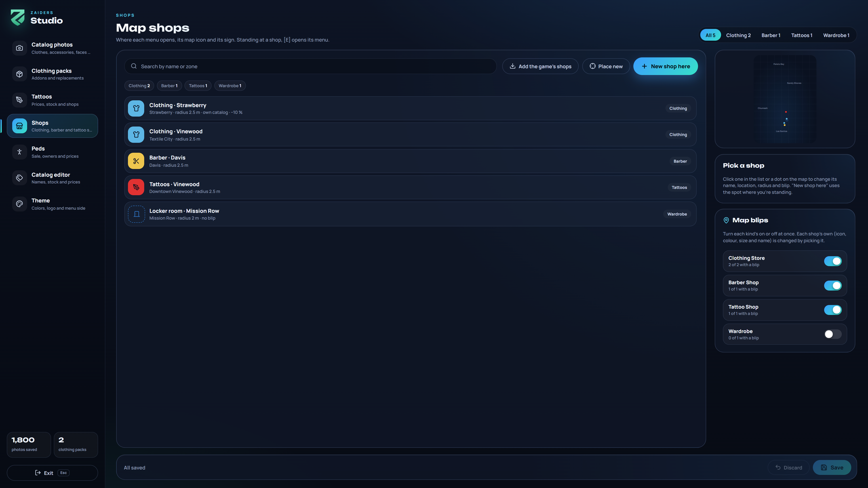
Task: Select the red Tattoos · Vinewood icon
Action: point(136,187)
